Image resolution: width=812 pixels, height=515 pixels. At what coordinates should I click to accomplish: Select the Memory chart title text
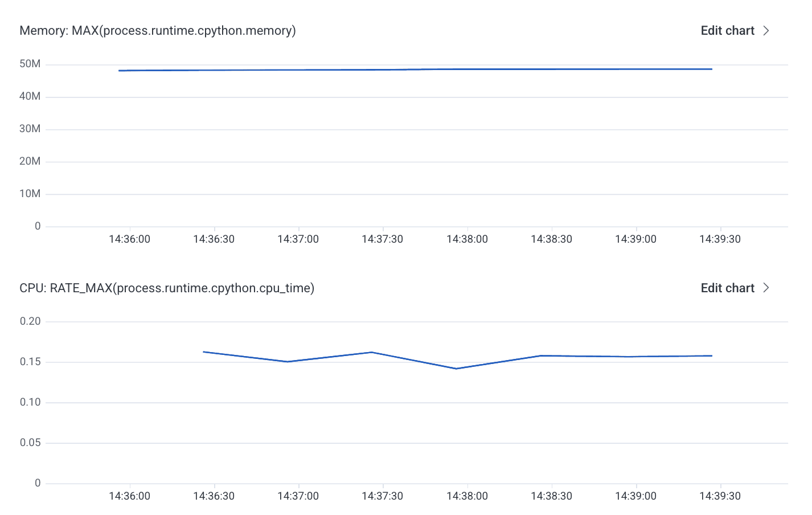(x=158, y=31)
